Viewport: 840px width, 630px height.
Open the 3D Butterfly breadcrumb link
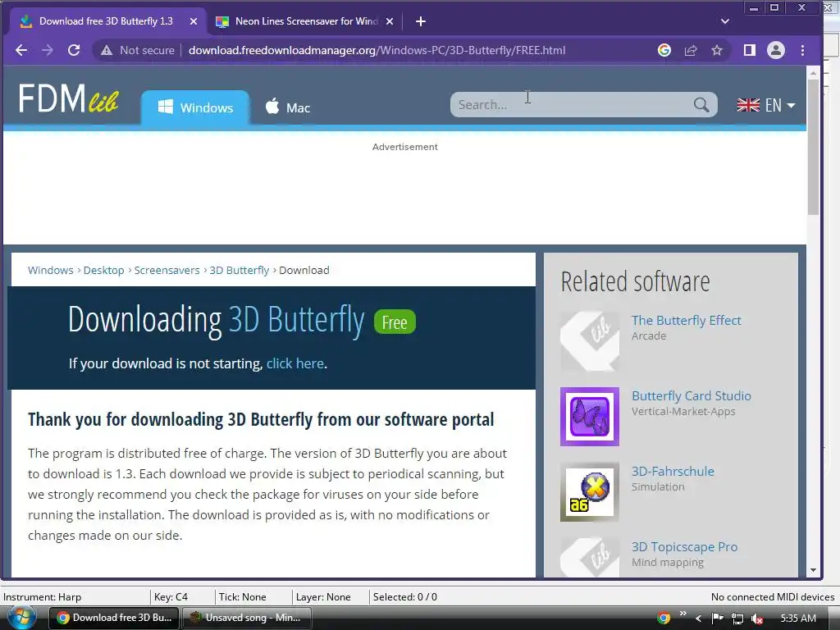tap(239, 270)
